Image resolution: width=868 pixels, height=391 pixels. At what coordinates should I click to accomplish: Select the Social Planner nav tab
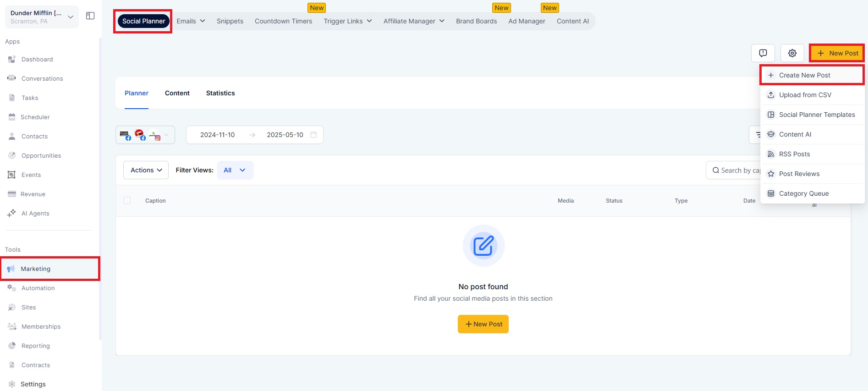coord(143,21)
